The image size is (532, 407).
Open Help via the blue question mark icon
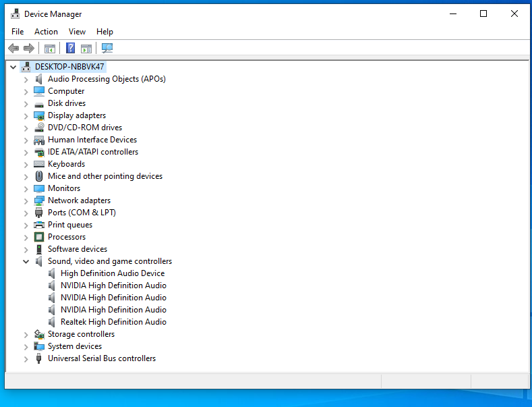click(70, 48)
